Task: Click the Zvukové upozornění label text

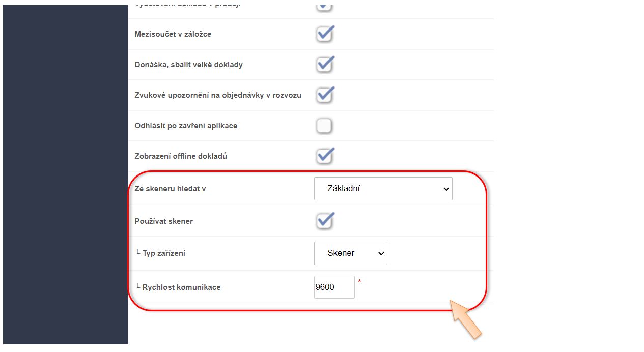Action: pos(218,95)
